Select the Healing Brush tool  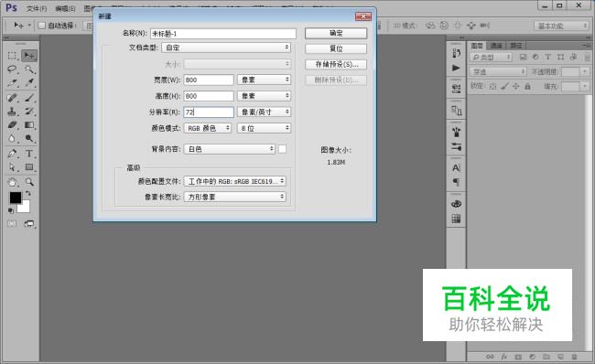click(x=12, y=98)
